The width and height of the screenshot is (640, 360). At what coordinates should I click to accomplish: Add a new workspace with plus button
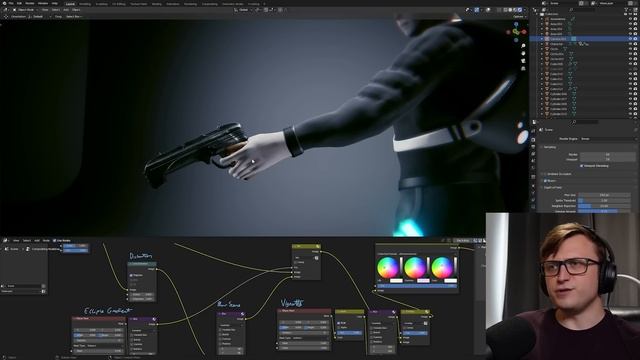pos(264,4)
